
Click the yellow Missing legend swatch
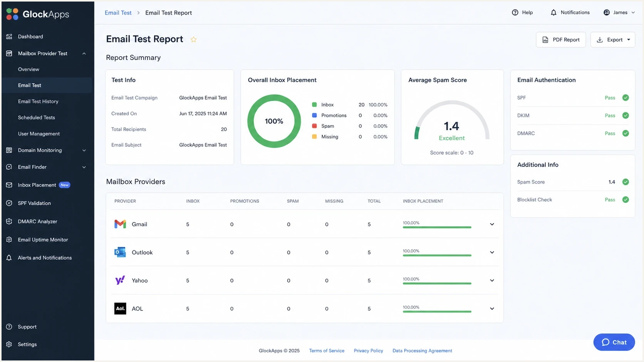pos(314,137)
